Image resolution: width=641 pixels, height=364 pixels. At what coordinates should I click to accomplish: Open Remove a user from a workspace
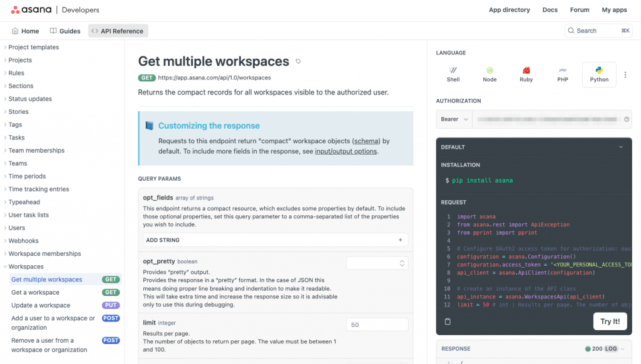click(65, 345)
